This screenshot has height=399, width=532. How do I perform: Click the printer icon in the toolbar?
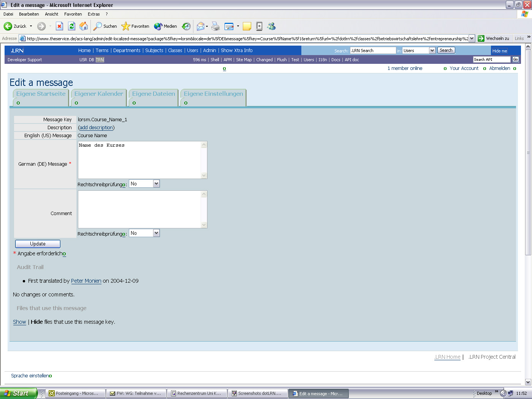click(215, 26)
